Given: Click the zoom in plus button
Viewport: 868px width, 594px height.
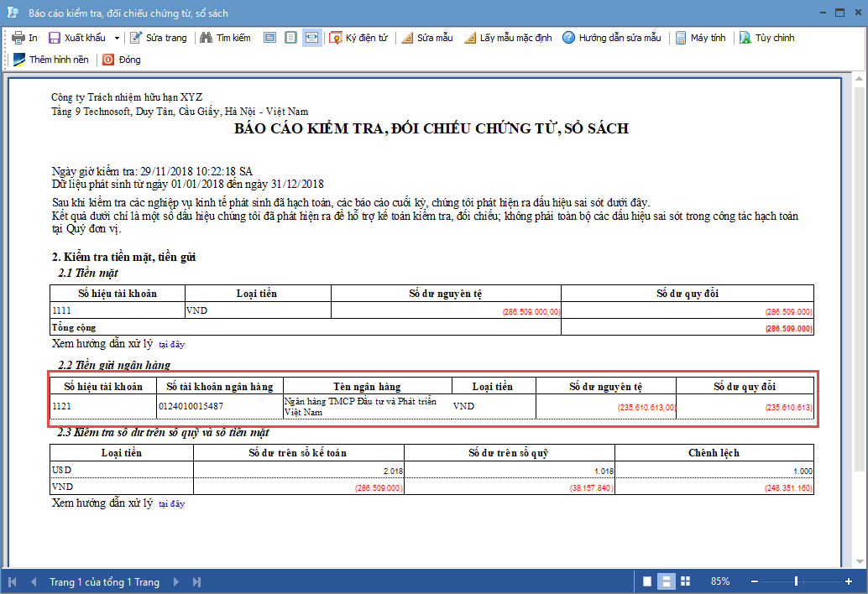Looking at the screenshot, I should [847, 581].
